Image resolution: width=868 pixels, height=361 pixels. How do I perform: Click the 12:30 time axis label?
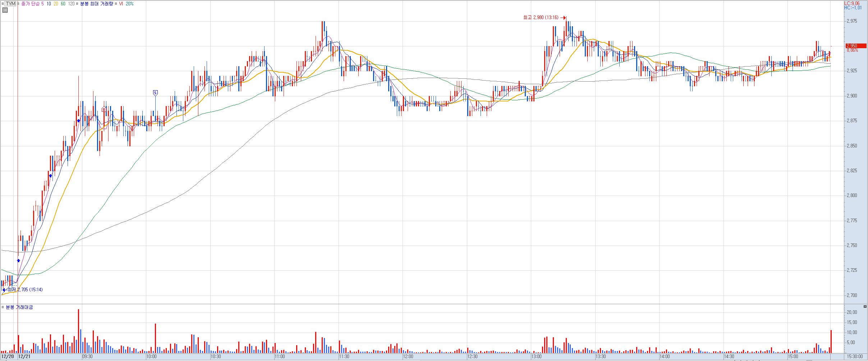tap(472, 357)
